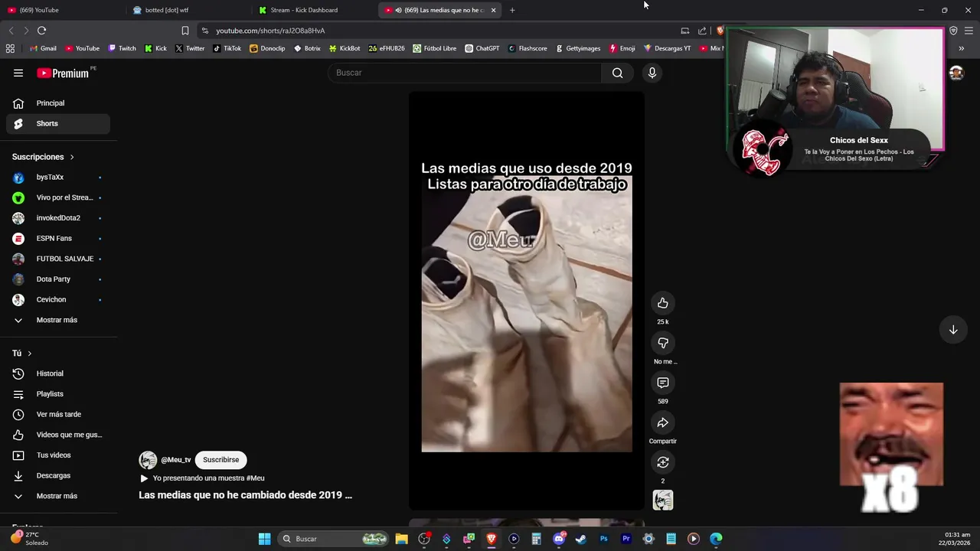Open the TikTok bookmark
The image size is (980, 551).
[227, 48]
